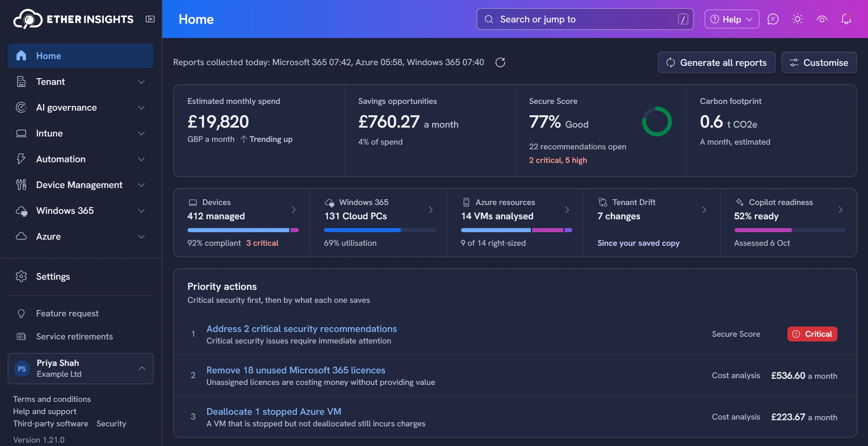Open notifications bell
This screenshot has height=446, width=868.
pyautogui.click(x=846, y=19)
